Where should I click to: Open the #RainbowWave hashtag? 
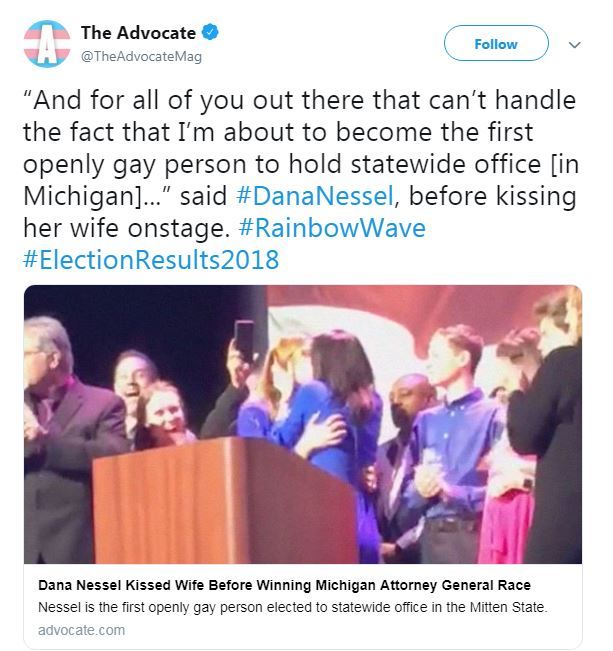click(x=332, y=228)
